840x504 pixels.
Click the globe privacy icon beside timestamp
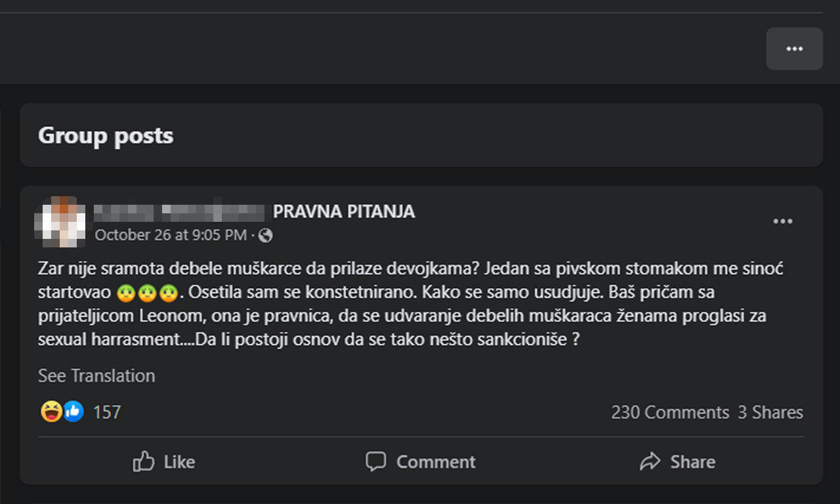(x=265, y=235)
